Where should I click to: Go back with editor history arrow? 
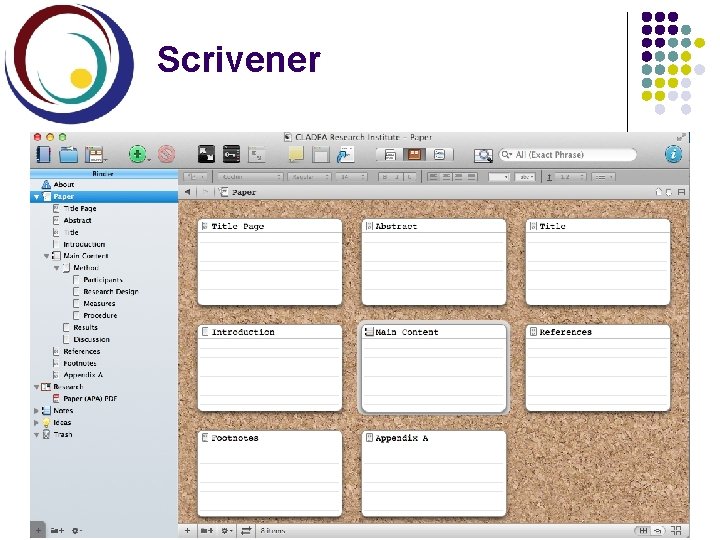(187, 192)
